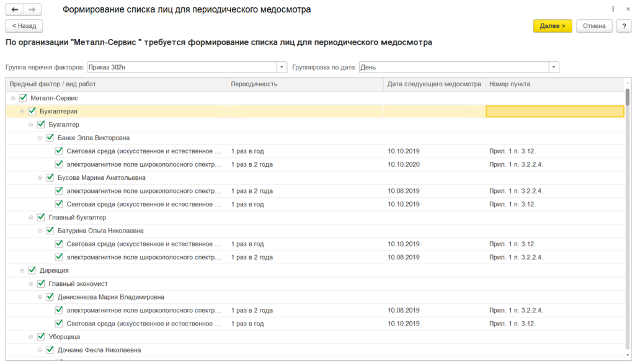Image resolution: width=635 pixels, height=364 pixels.
Task: Go back with the Назад button
Action: pos(24,26)
